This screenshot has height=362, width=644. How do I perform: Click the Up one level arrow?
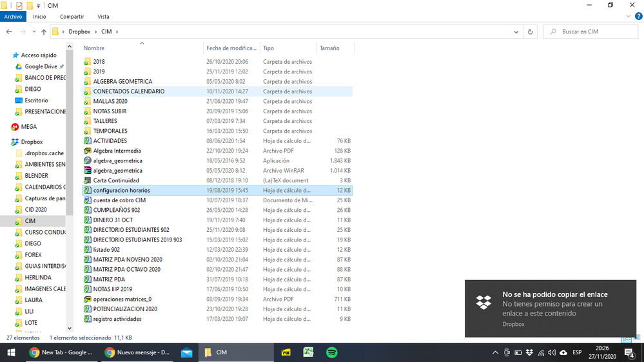pos(43,32)
